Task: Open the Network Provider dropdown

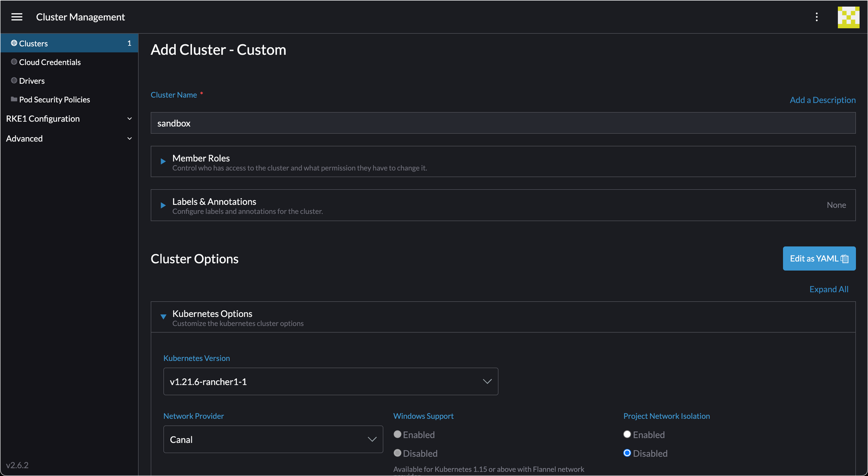Action: point(273,439)
